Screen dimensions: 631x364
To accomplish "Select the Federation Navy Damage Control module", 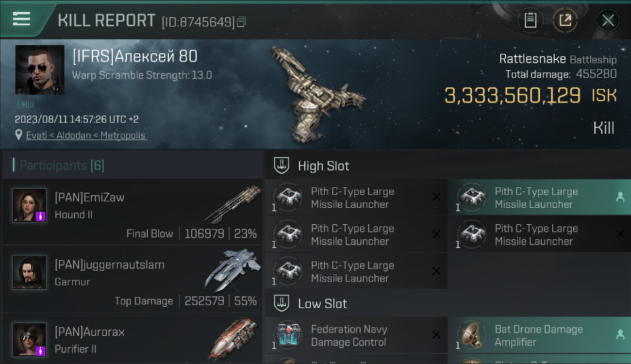I will pyautogui.click(x=356, y=335).
